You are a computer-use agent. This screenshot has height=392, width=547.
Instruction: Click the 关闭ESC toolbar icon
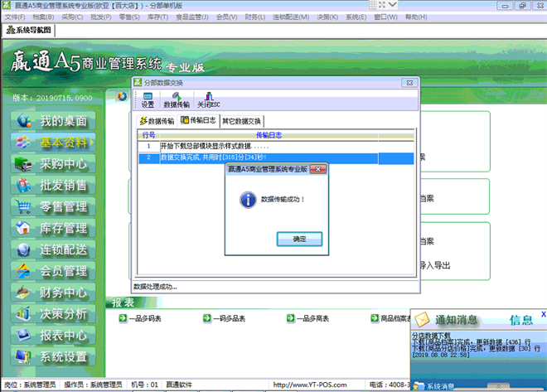[209, 100]
